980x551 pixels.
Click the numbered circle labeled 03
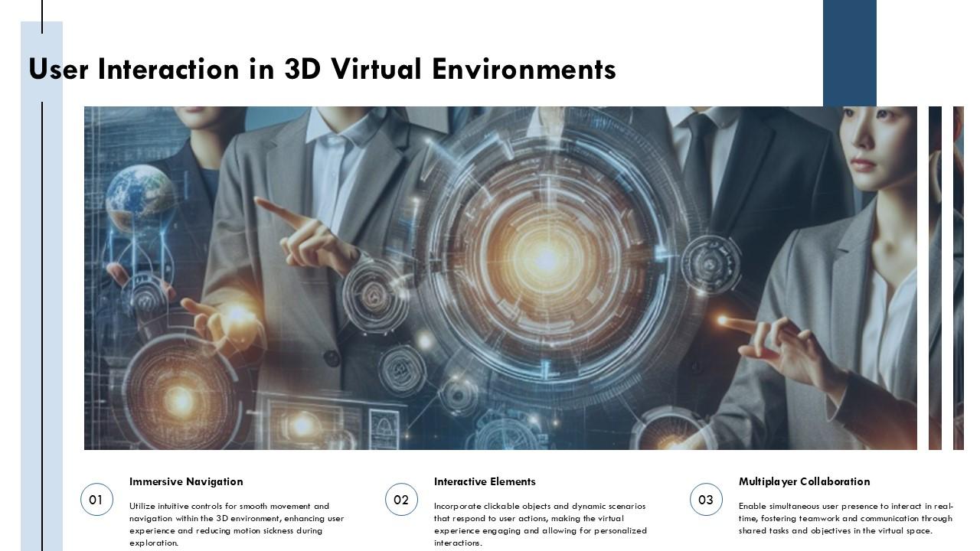coord(706,499)
